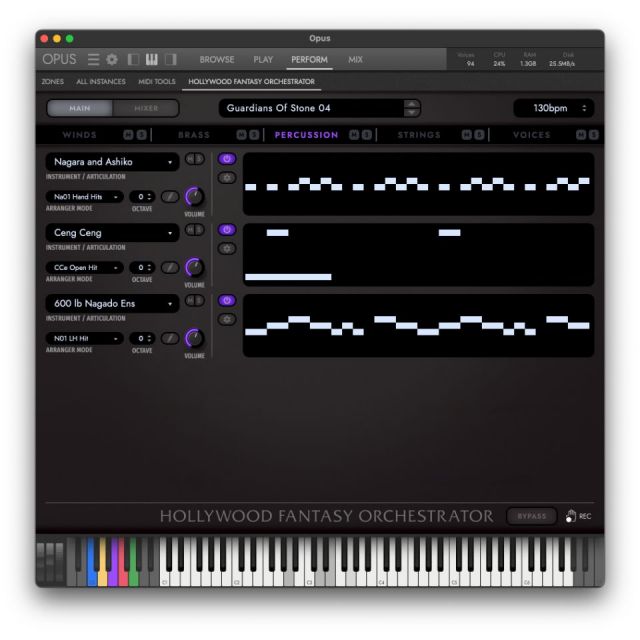The height and width of the screenshot is (640, 640).
Task: Open the Opus hamburger main menu
Action: pyautogui.click(x=93, y=60)
